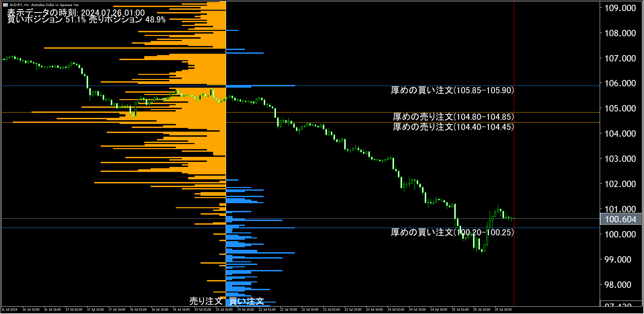The height and width of the screenshot is (314, 644).
Task: Click the 24 Jul 18:00 time axis label
Action: tap(439, 310)
